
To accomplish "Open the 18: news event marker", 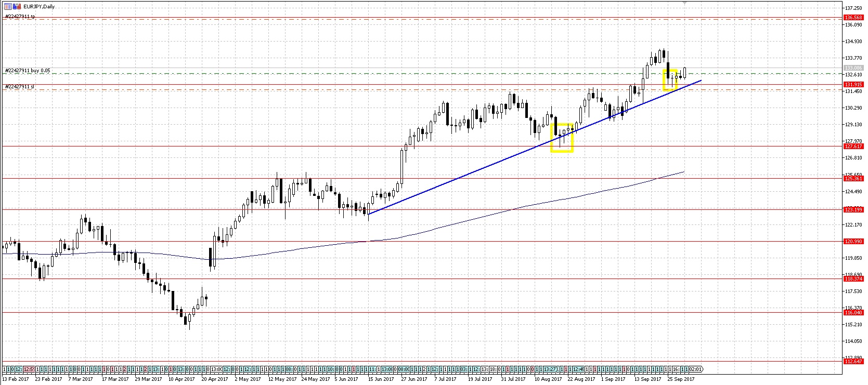I will (x=493, y=369).
